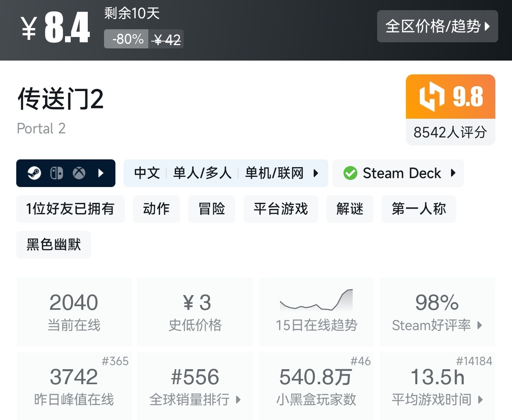Open the 2040 当前在线 stat card

[x=74, y=312]
